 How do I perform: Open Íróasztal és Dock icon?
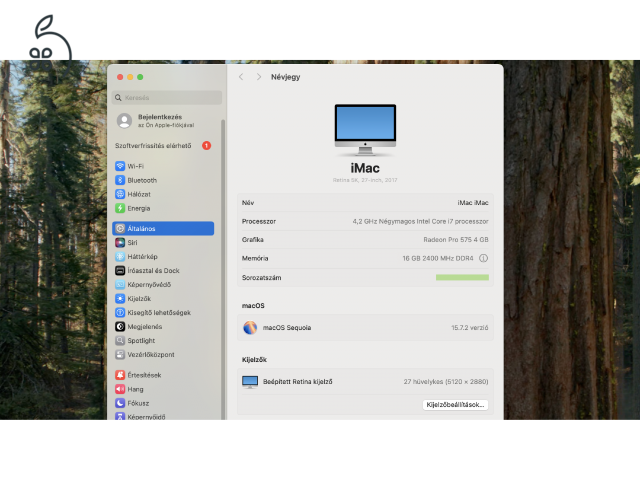[120, 271]
